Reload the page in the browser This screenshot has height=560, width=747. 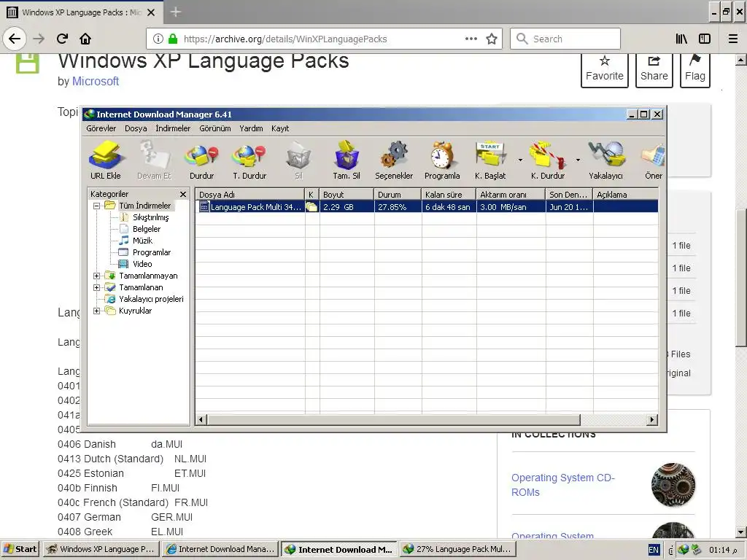pyautogui.click(x=62, y=39)
